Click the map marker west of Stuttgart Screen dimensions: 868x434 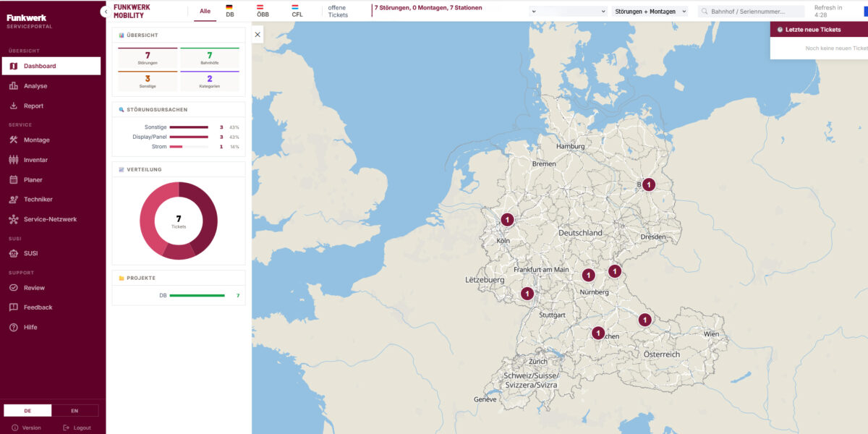(x=527, y=293)
